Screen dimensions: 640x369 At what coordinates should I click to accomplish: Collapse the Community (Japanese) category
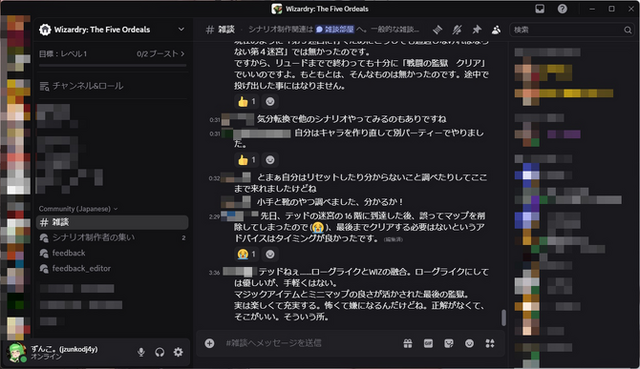(x=78, y=209)
